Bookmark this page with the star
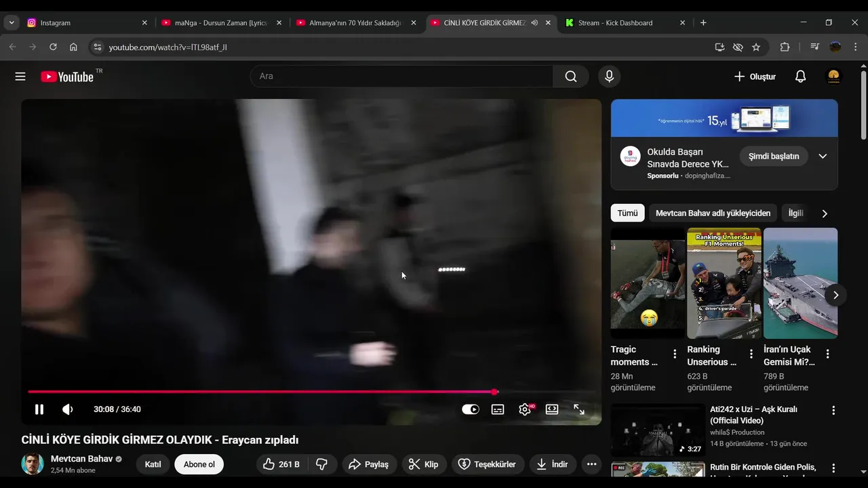This screenshot has height=488, width=868. click(x=756, y=47)
